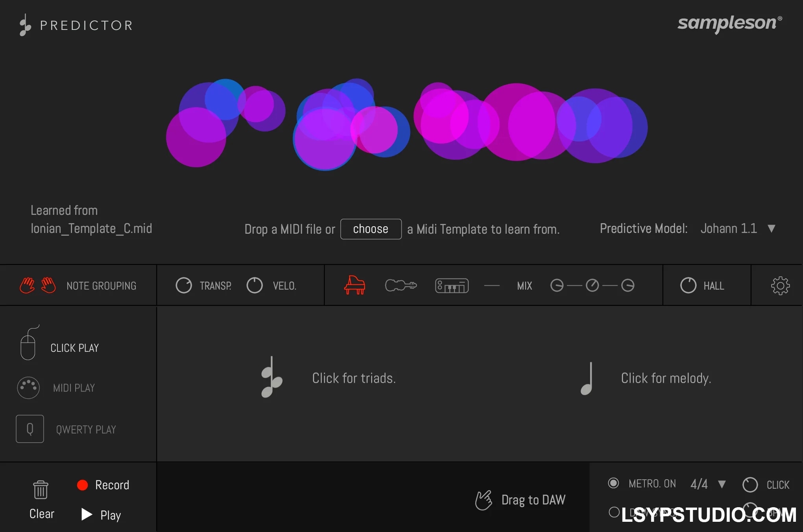Screen dimensions: 803x532
Task: Click the right hand note grouping icon
Action: coord(48,285)
